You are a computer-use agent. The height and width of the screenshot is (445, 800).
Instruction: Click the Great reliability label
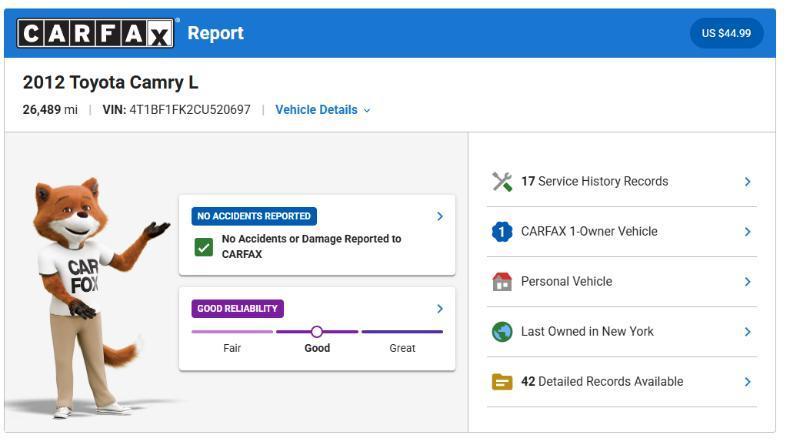402,348
